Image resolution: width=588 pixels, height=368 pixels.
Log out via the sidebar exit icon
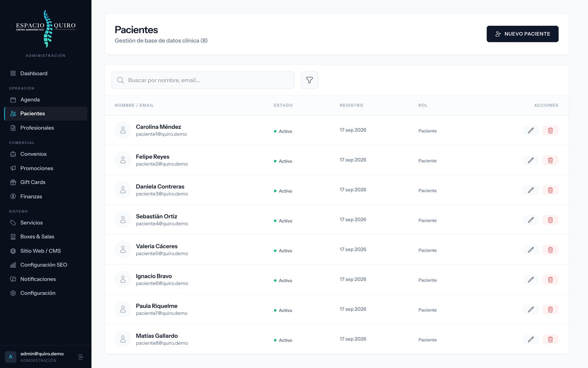81,357
